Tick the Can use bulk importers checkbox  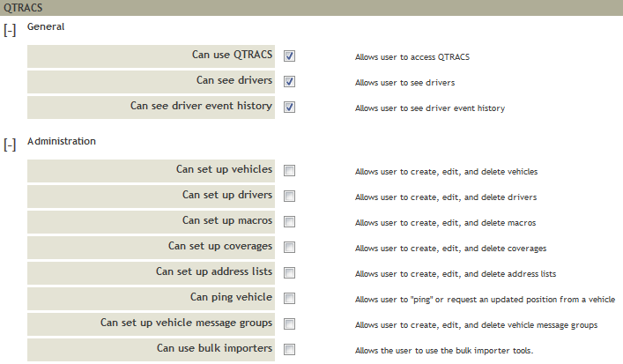289,349
